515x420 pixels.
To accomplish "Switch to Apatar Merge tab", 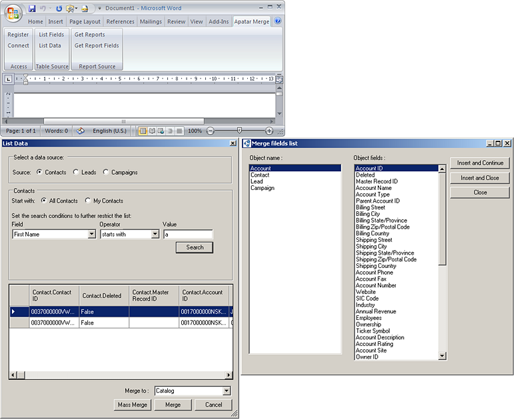I will pyautogui.click(x=252, y=21).
